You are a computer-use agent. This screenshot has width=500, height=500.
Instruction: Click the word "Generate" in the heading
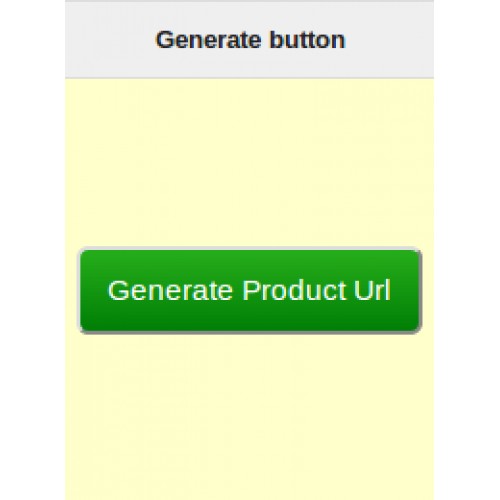pos(208,40)
